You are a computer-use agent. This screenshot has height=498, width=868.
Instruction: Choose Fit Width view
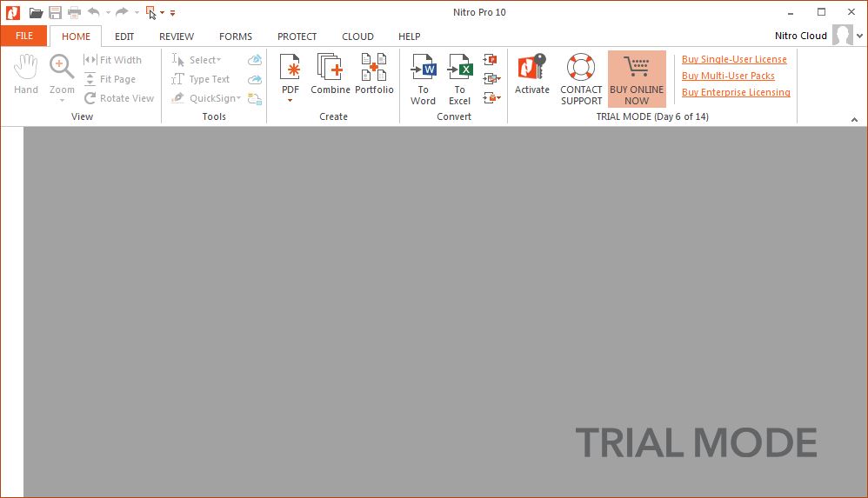pyautogui.click(x=112, y=60)
